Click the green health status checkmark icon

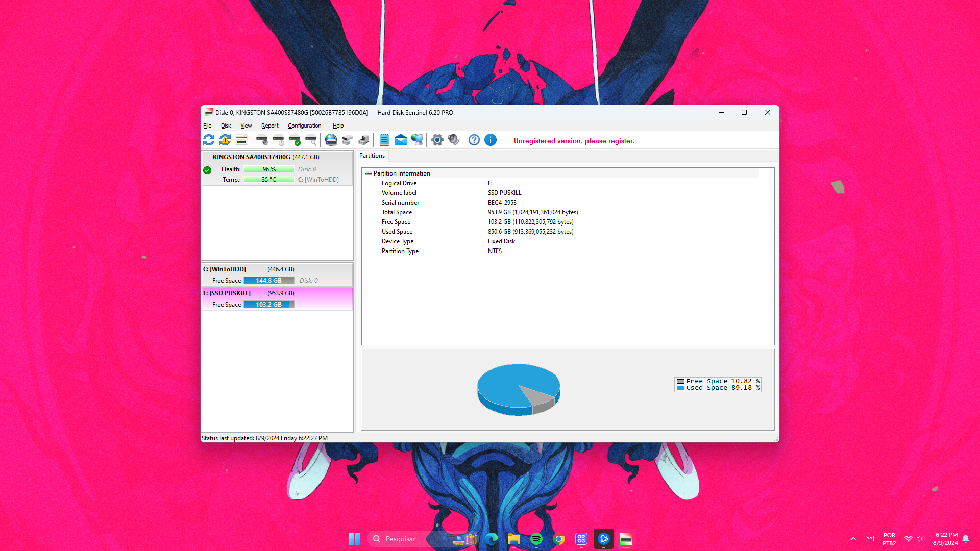207,170
